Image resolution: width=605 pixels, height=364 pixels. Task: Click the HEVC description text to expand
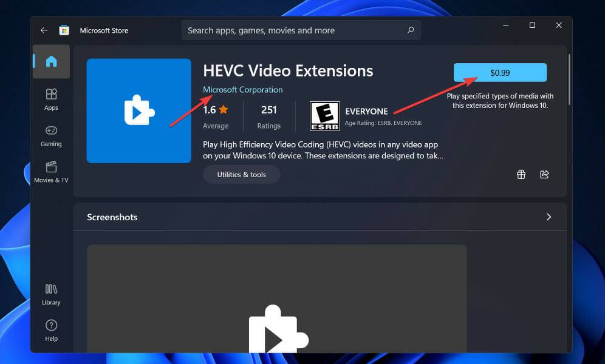pyautogui.click(x=323, y=150)
